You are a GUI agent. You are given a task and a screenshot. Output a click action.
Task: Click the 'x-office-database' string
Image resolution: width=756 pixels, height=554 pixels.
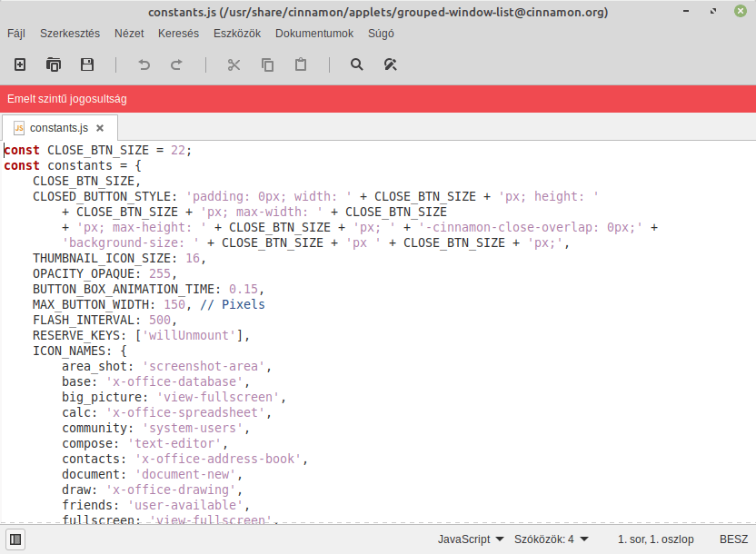tap(174, 381)
